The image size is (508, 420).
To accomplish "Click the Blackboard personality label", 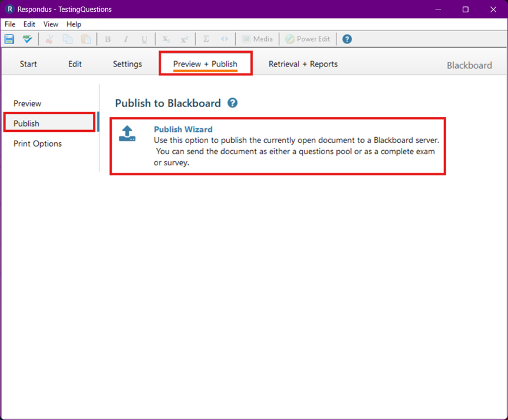I will (469, 65).
